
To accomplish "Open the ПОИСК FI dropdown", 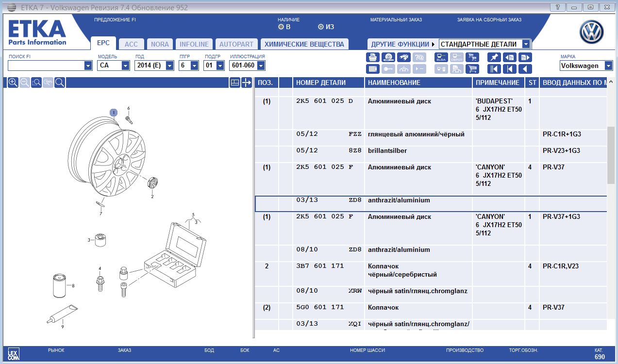I will [88, 66].
